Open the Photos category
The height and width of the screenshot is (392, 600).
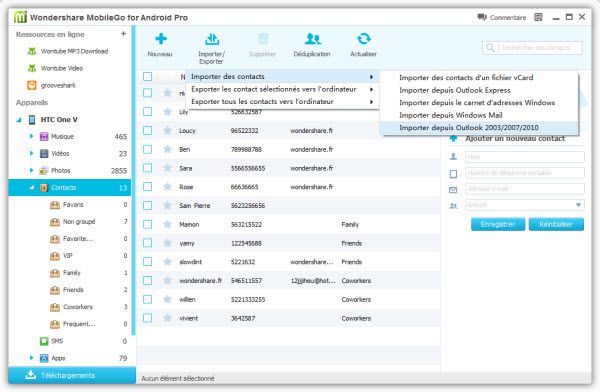(x=60, y=170)
